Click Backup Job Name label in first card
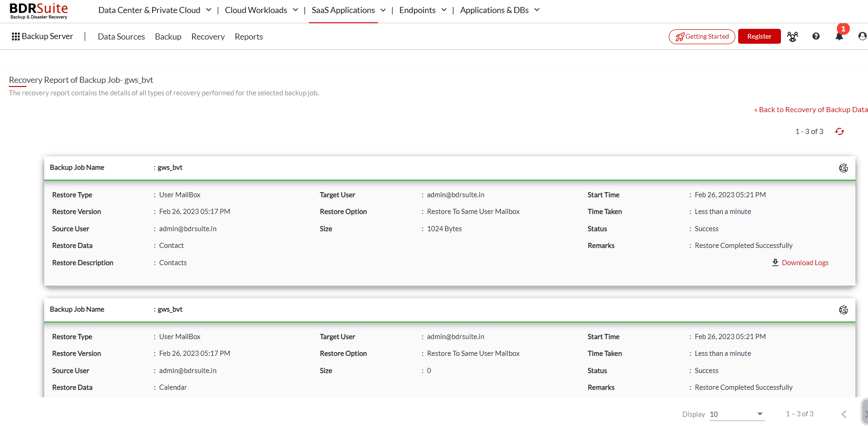Screen dimensions: 868x427 pos(77,167)
